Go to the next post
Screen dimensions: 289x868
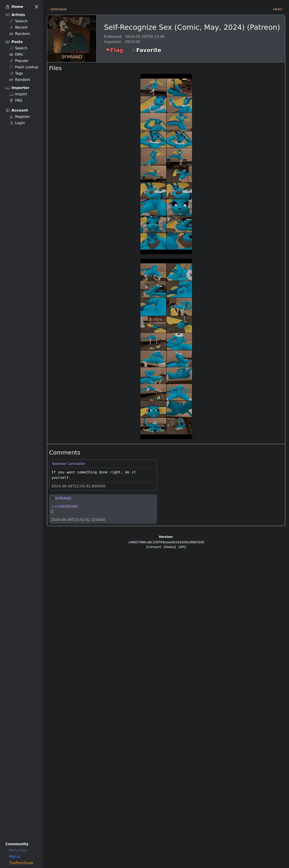[x=278, y=9]
